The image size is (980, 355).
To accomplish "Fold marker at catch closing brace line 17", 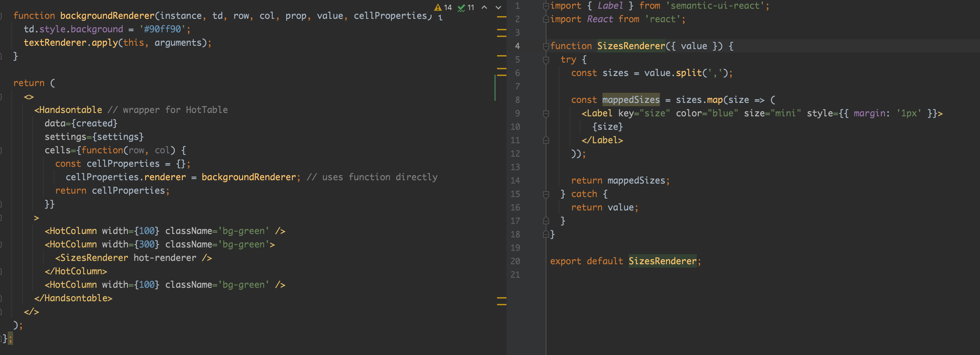I will (x=546, y=221).
